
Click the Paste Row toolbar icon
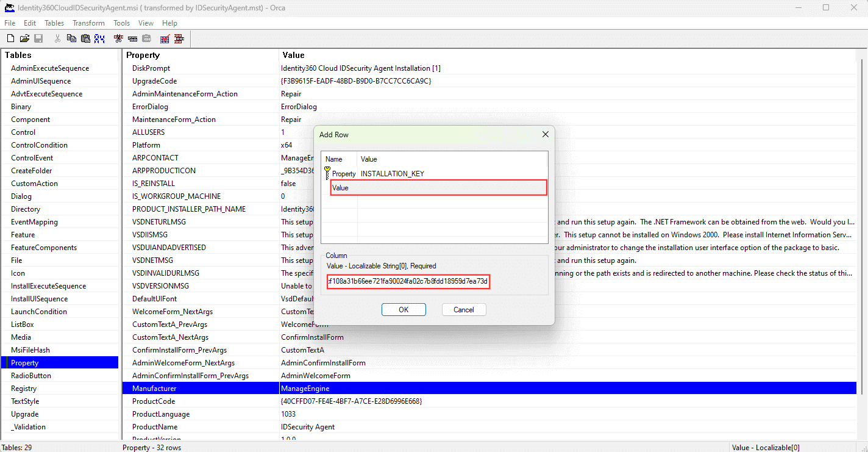coord(146,38)
